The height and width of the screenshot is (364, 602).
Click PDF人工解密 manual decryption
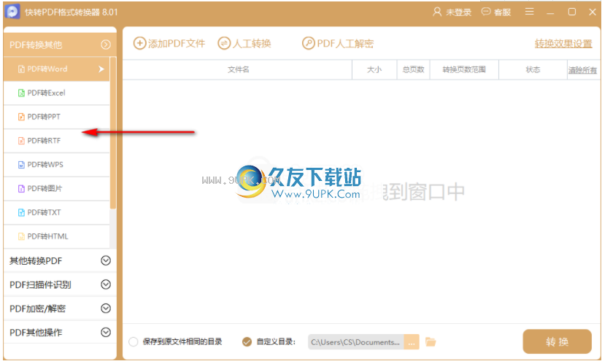[x=337, y=43]
